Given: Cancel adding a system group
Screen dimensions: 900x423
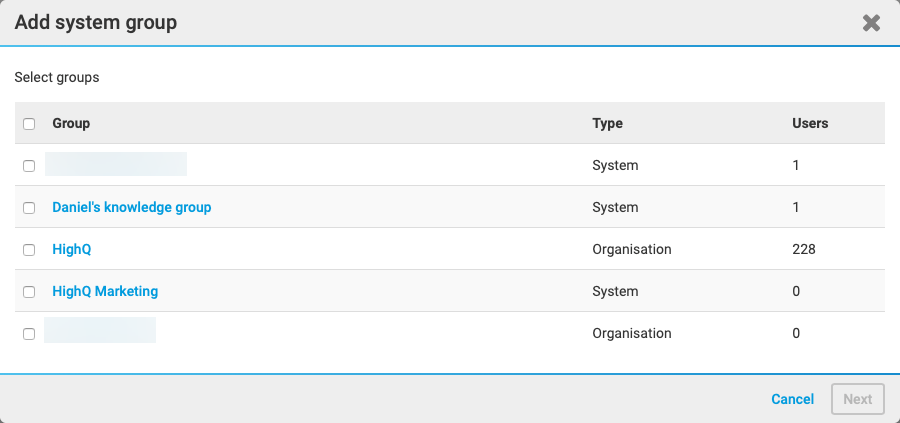Looking at the screenshot, I should (x=792, y=399).
